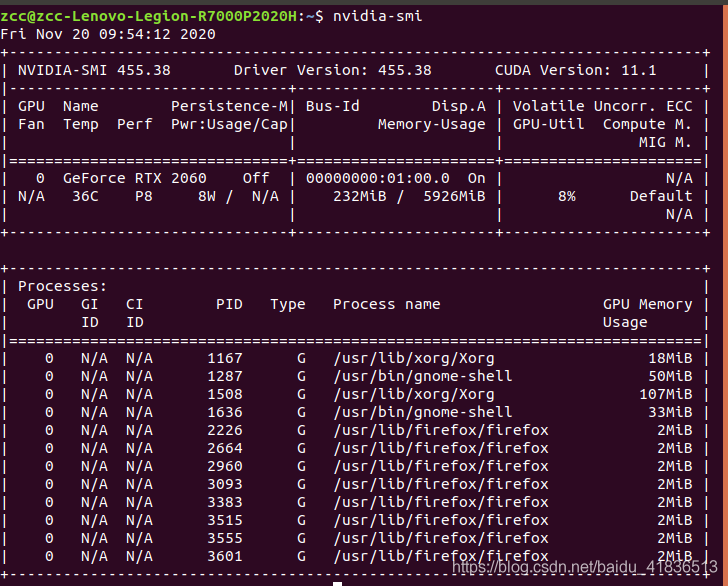Click the GeForce RTX 2060 GPU name
Screen dimensions: 728x586
tap(134, 178)
